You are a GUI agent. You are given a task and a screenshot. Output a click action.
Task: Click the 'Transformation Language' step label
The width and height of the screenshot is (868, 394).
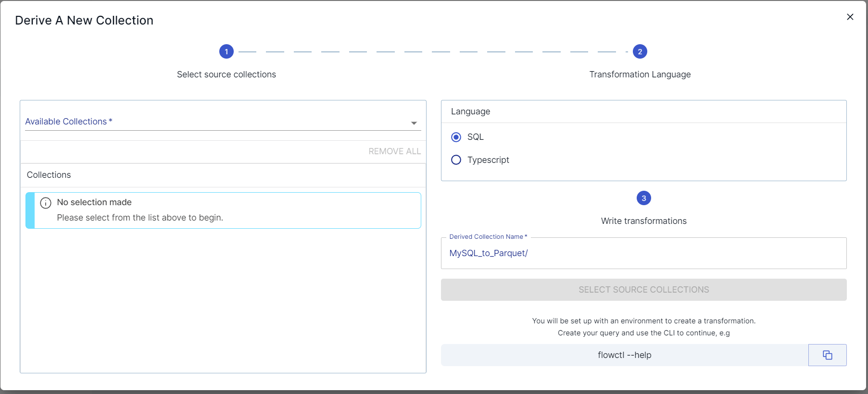click(640, 74)
